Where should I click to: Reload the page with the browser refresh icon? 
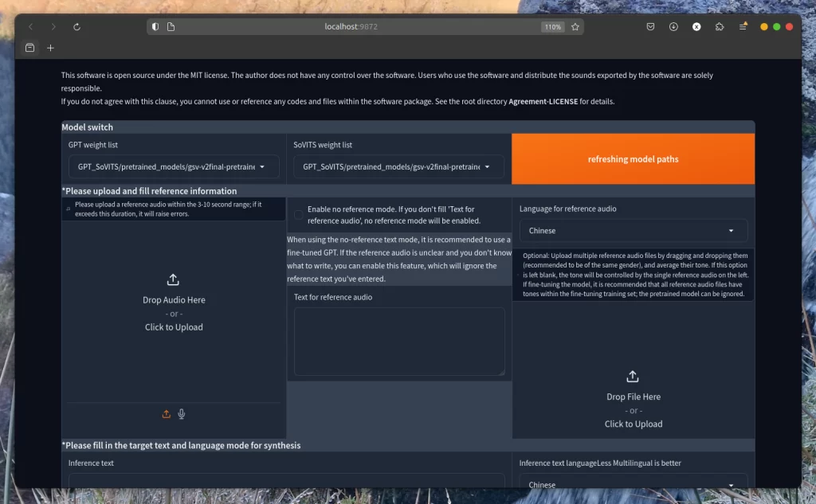pyautogui.click(x=76, y=27)
